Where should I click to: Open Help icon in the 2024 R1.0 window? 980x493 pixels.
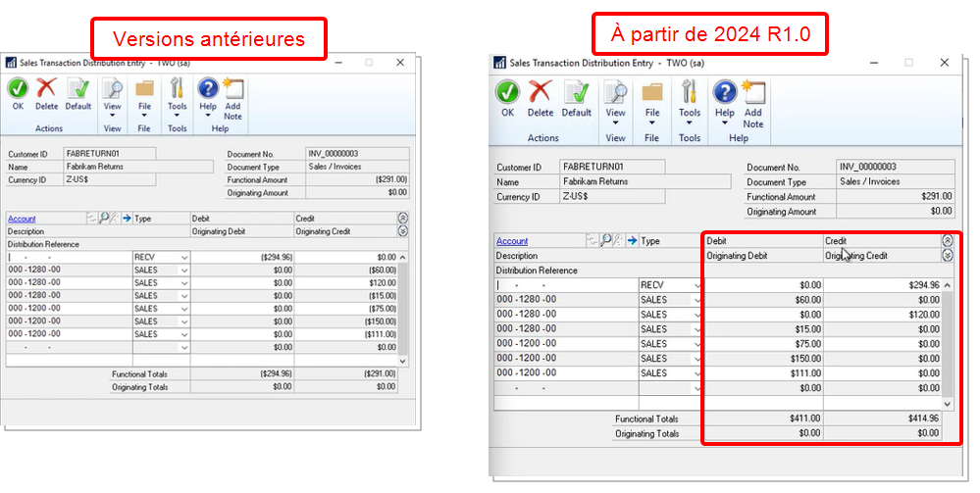724,92
